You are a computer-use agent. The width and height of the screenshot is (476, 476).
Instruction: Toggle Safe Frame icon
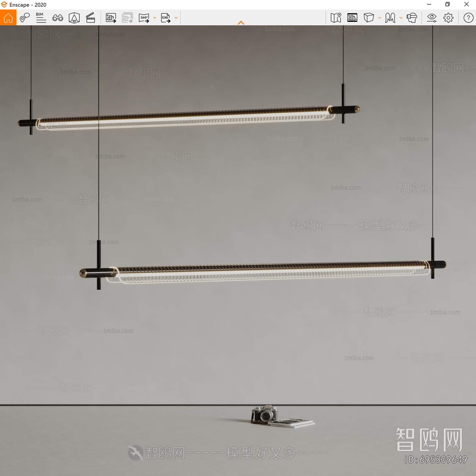[74, 18]
